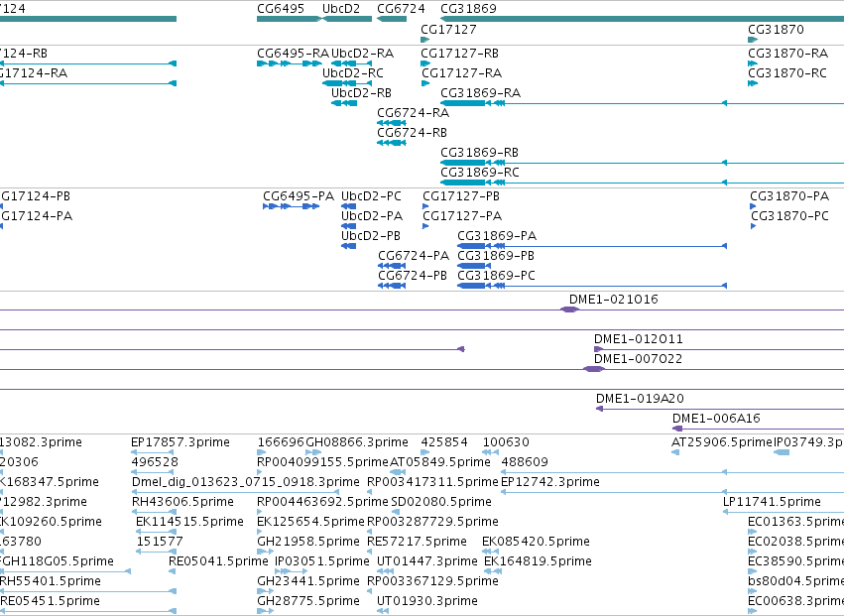Open EST Dmel_dig_013623_0715_0918.3prime

(245, 482)
